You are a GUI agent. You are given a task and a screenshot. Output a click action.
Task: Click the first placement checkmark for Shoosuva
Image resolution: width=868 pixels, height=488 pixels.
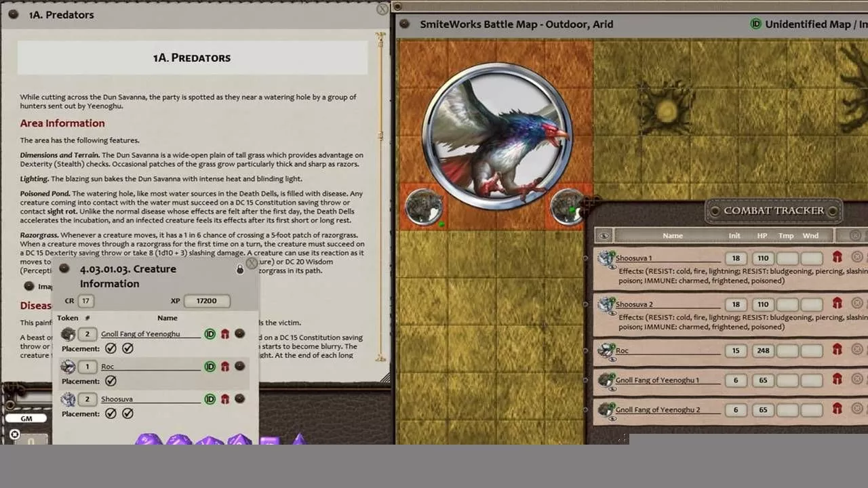pyautogui.click(x=111, y=413)
